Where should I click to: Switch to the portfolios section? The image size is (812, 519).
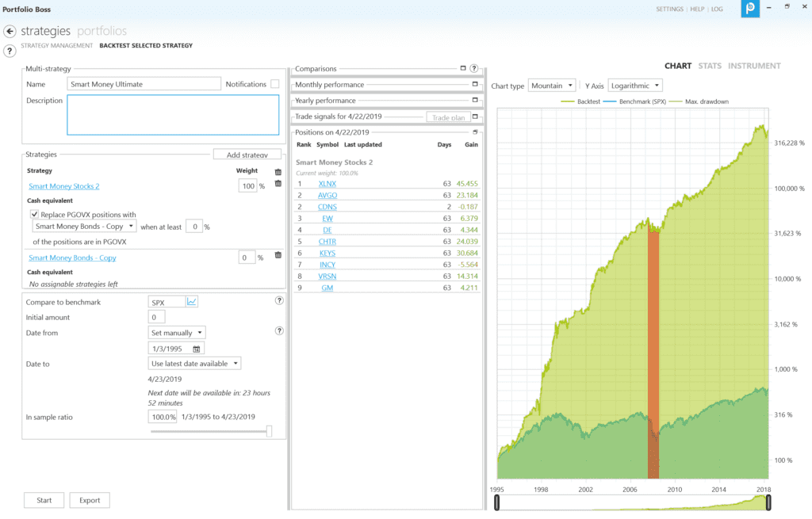(x=102, y=31)
